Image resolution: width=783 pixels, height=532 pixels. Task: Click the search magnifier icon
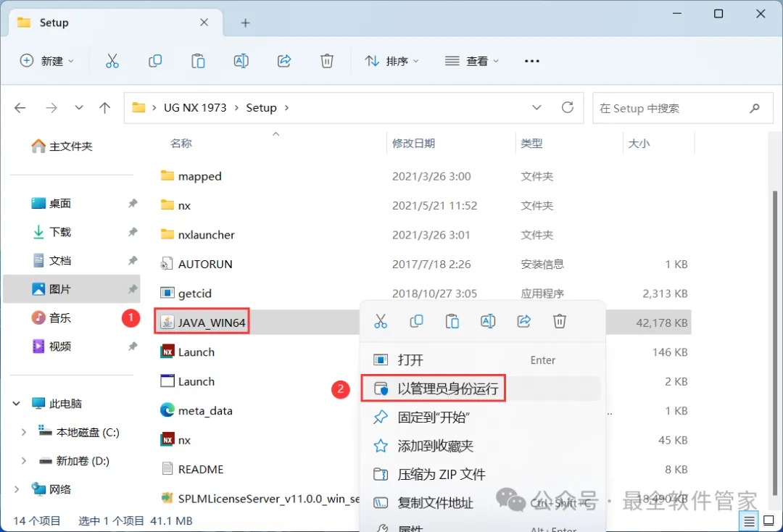[x=755, y=108]
